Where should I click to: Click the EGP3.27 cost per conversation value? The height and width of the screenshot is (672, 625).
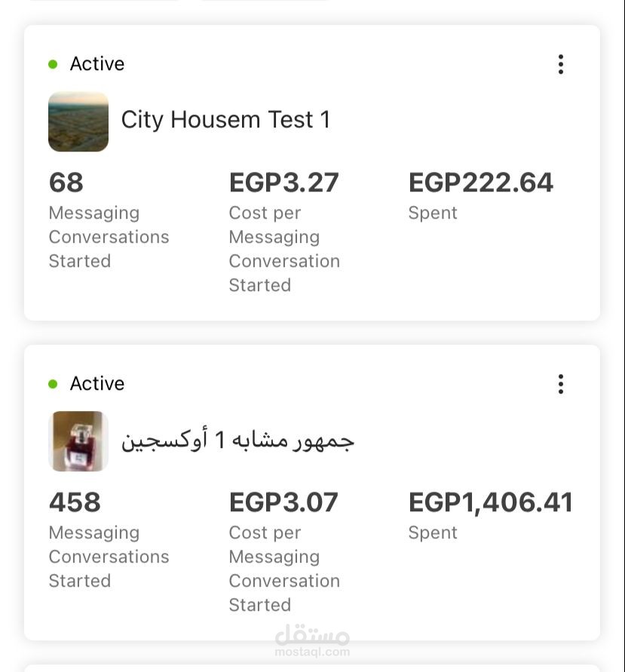coord(284,183)
